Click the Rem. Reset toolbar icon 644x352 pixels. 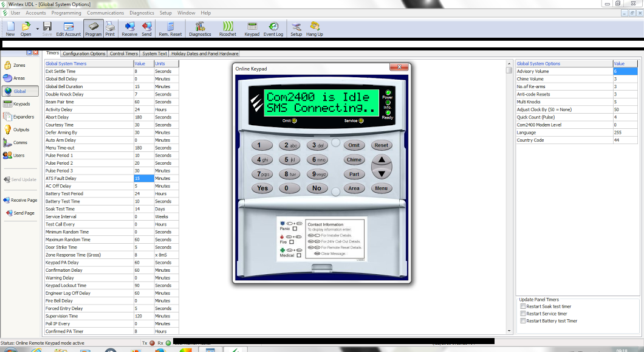pyautogui.click(x=170, y=28)
